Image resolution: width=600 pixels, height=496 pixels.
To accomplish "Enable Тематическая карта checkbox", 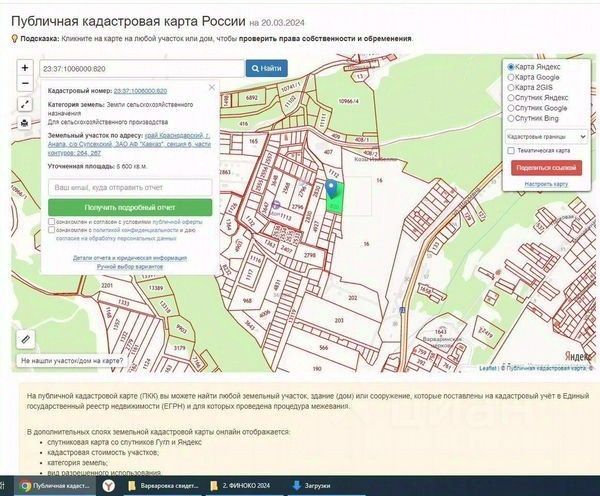I will point(511,150).
